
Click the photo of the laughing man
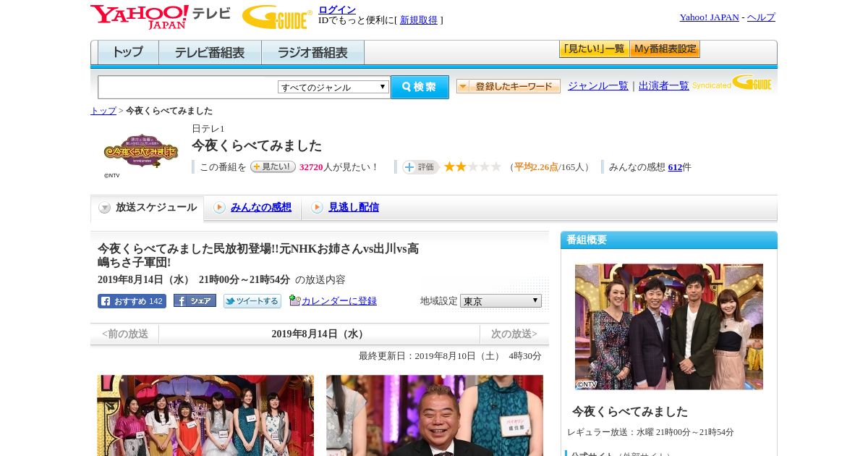tap(435, 415)
